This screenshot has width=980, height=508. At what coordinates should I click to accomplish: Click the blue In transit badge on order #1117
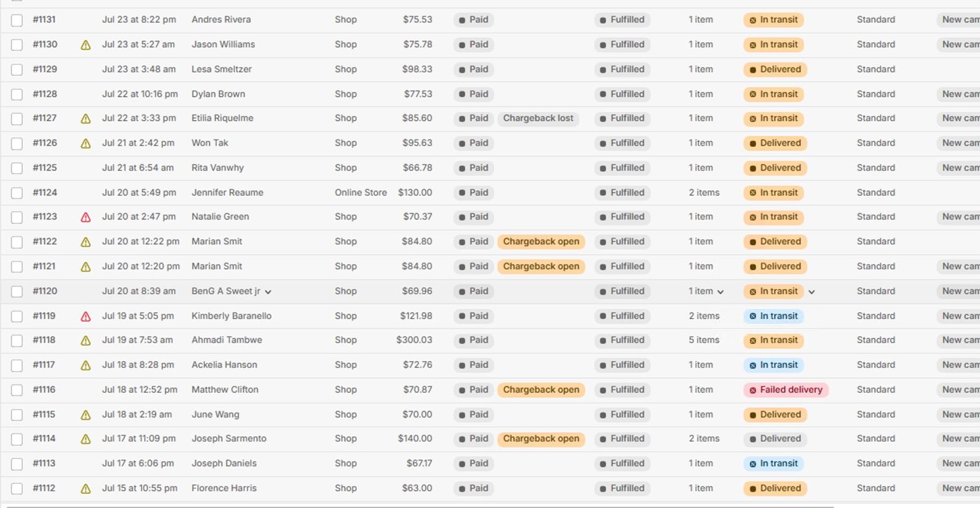774,365
